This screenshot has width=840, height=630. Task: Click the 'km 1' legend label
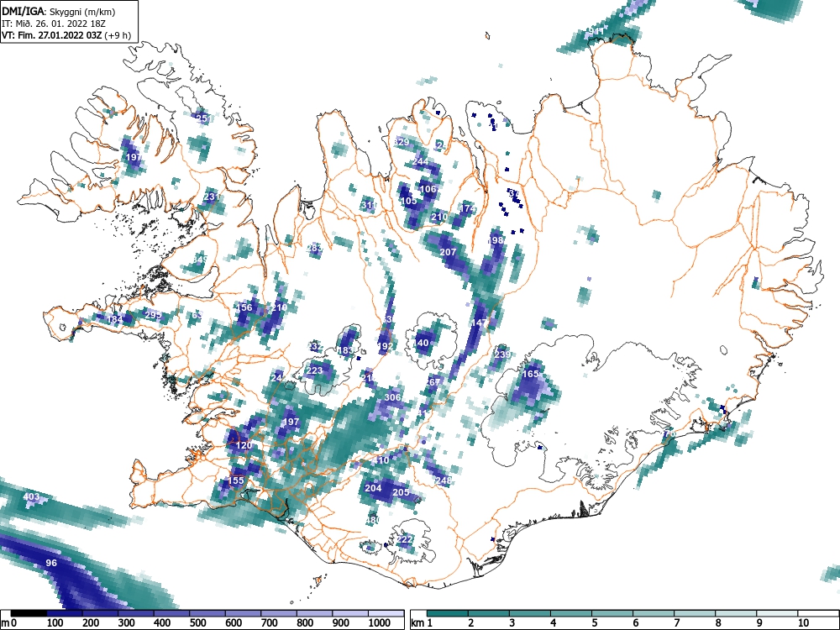(x=422, y=622)
